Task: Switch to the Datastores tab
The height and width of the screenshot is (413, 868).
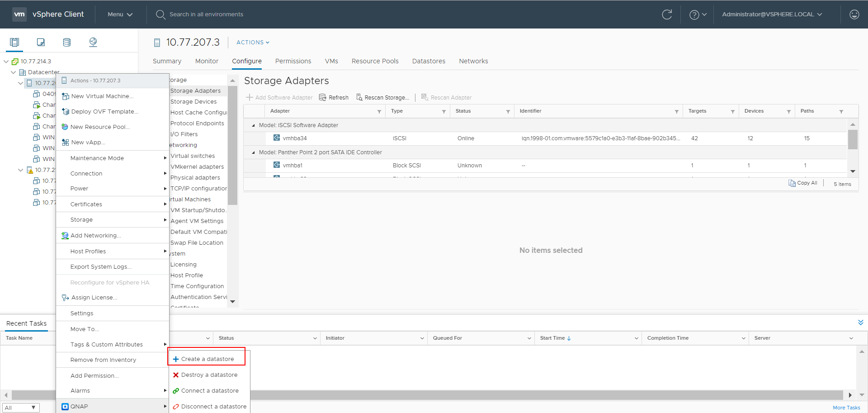Action: pyautogui.click(x=429, y=61)
